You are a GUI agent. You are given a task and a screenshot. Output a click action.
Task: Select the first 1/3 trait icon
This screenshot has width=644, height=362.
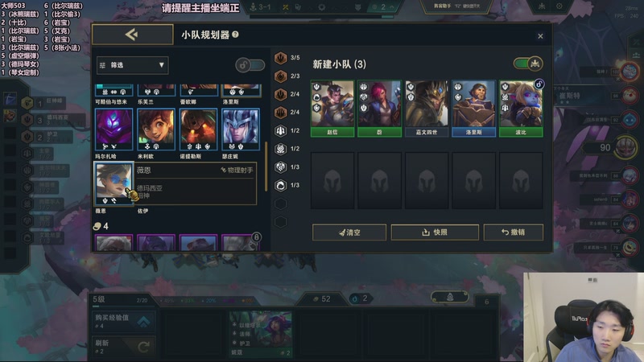click(x=280, y=167)
